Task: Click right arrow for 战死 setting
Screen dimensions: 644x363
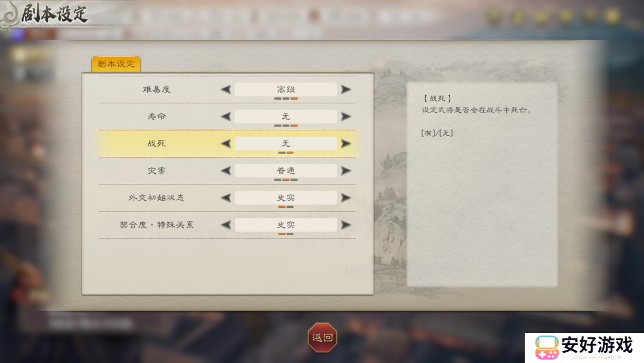Action: [x=346, y=143]
